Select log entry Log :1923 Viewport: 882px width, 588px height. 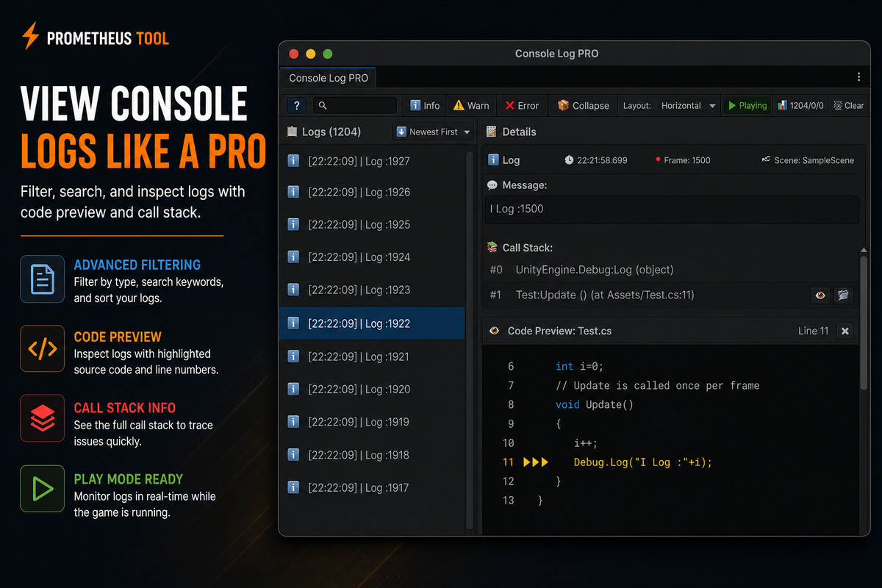click(x=372, y=290)
